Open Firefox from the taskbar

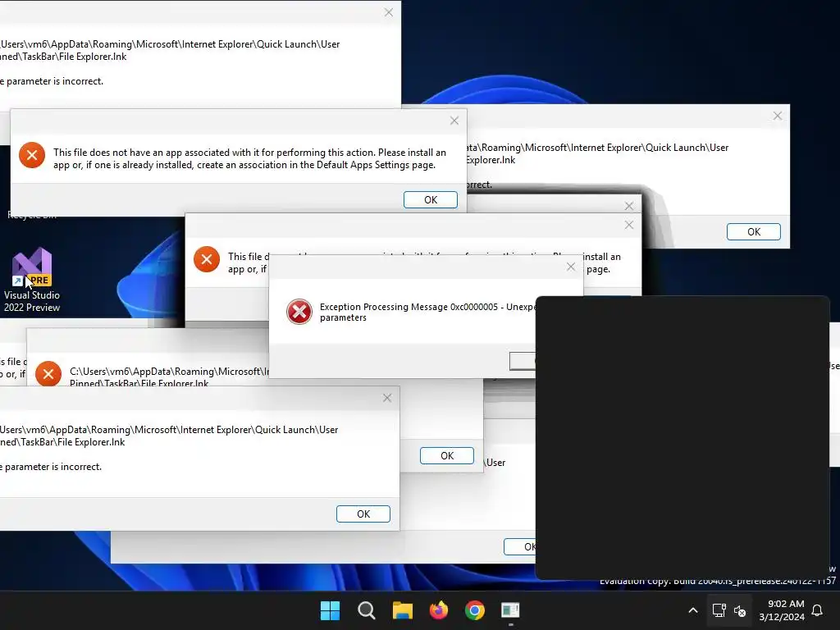click(439, 610)
